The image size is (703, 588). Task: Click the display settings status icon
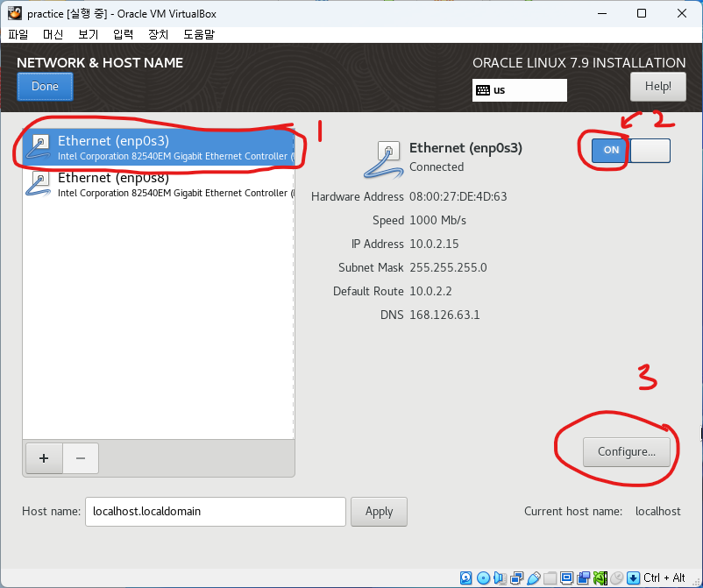point(567,577)
